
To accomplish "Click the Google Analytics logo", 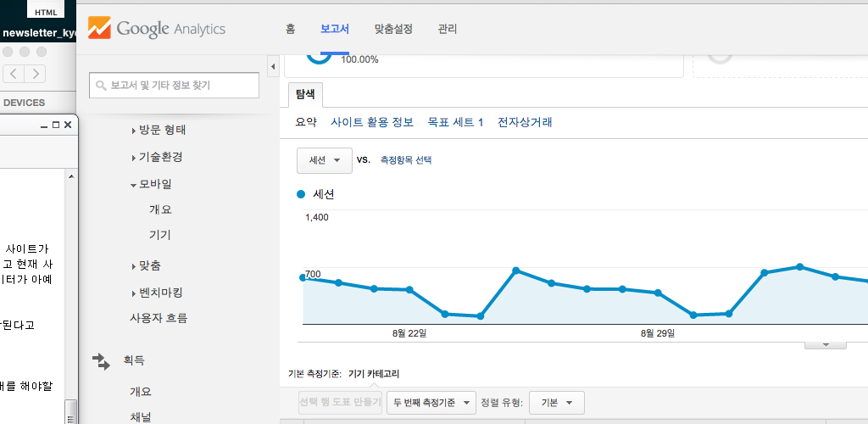I will pyautogui.click(x=157, y=28).
